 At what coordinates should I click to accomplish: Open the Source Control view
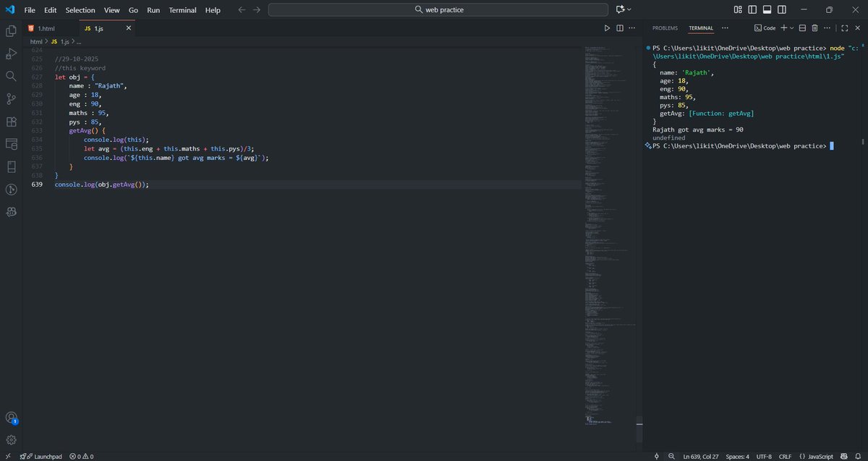point(11,99)
